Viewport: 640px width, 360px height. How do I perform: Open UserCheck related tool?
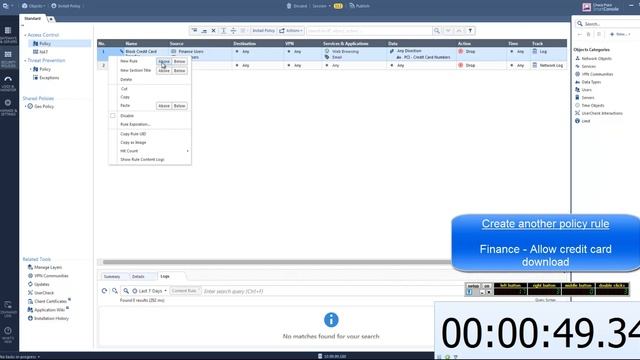(x=41, y=293)
